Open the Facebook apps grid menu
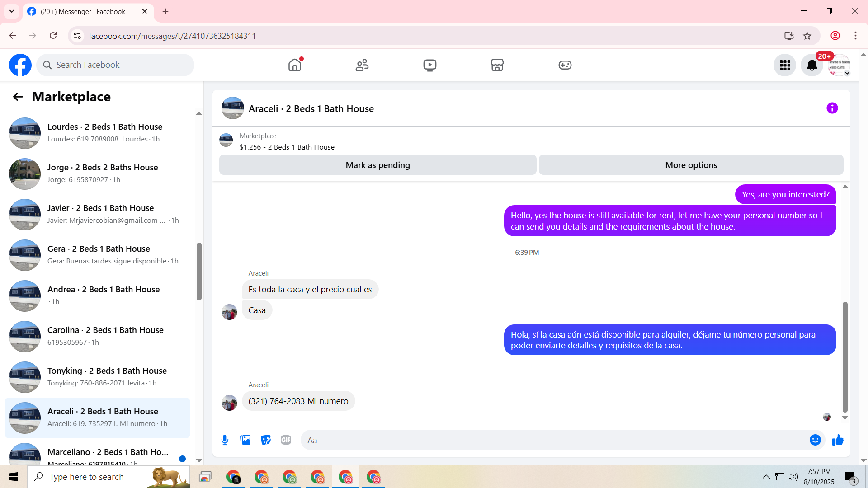Screen dimensions: 868x488 (x=785, y=66)
